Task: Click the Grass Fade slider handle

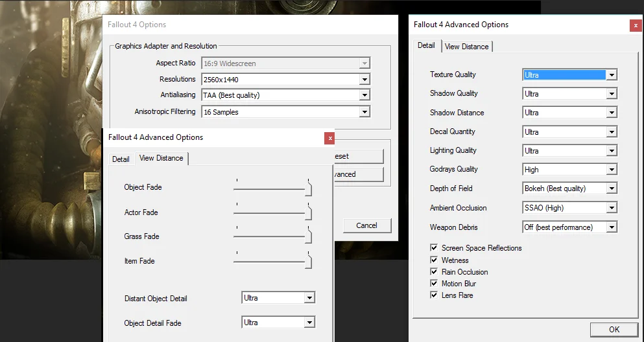Action: click(309, 236)
